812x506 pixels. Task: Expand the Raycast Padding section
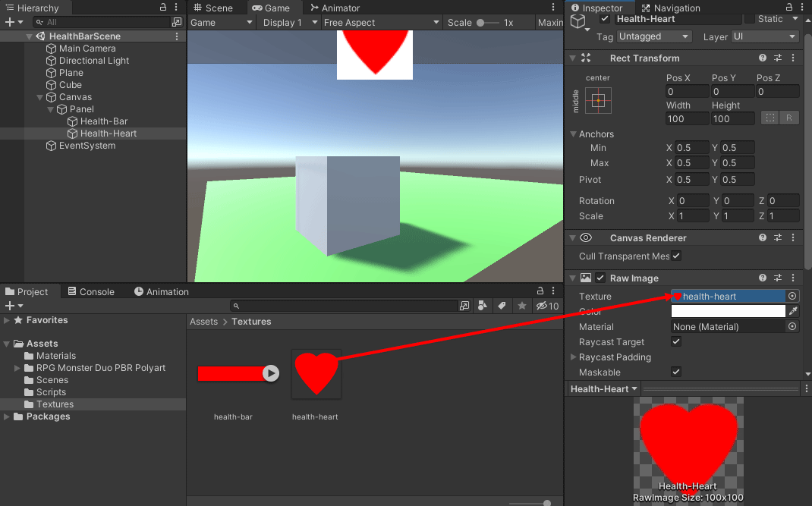[x=574, y=357]
